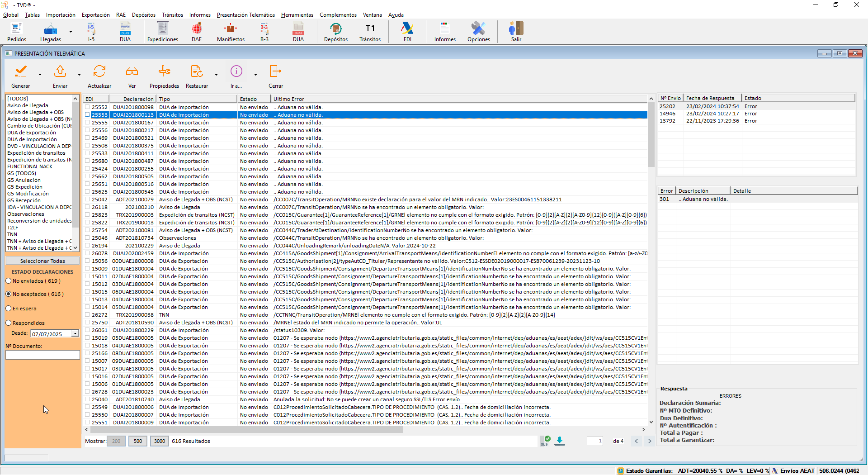Show 500 results per page
This screenshot has width=868, height=475.
(138, 441)
